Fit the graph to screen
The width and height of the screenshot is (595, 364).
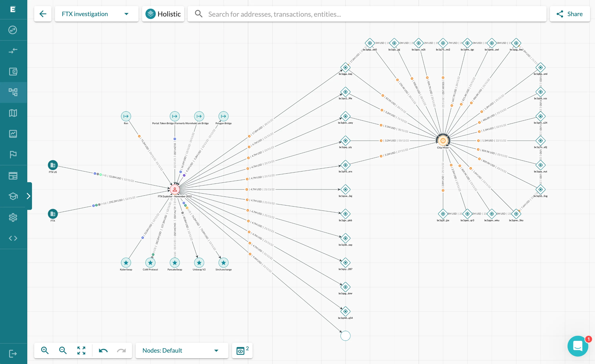click(x=81, y=350)
